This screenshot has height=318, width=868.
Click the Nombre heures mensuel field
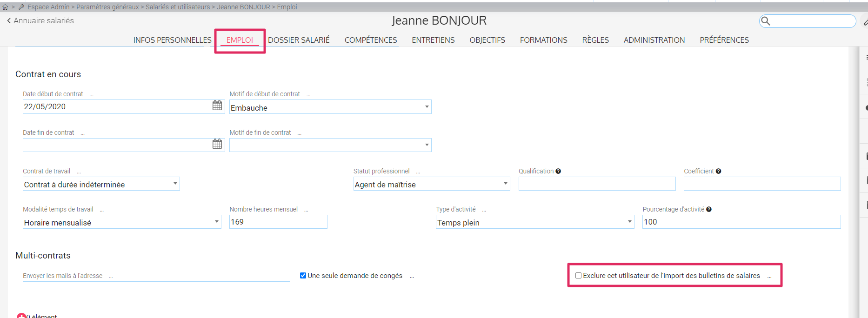[x=278, y=222]
